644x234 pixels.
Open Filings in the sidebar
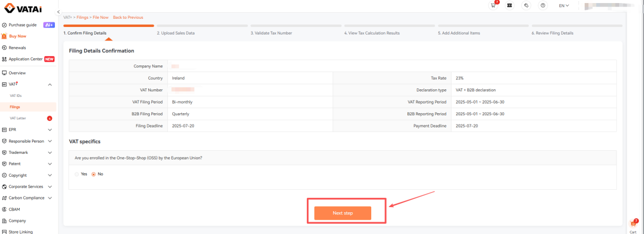[x=15, y=107]
